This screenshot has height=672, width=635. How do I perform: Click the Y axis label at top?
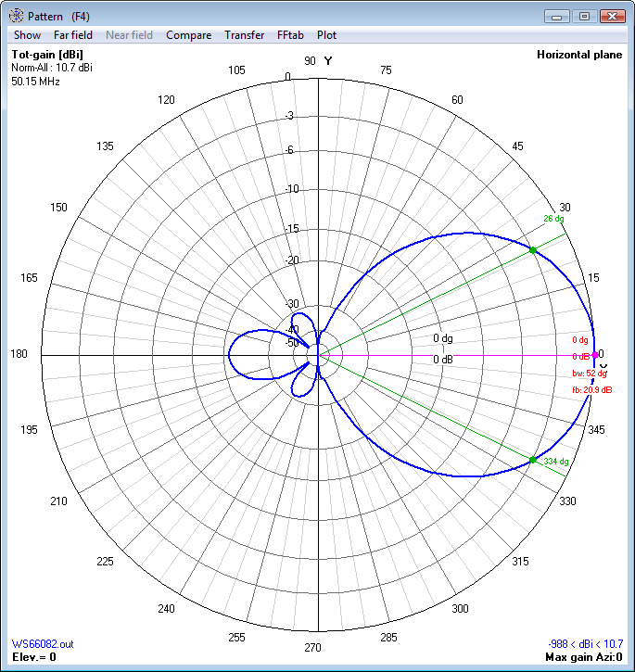point(328,61)
